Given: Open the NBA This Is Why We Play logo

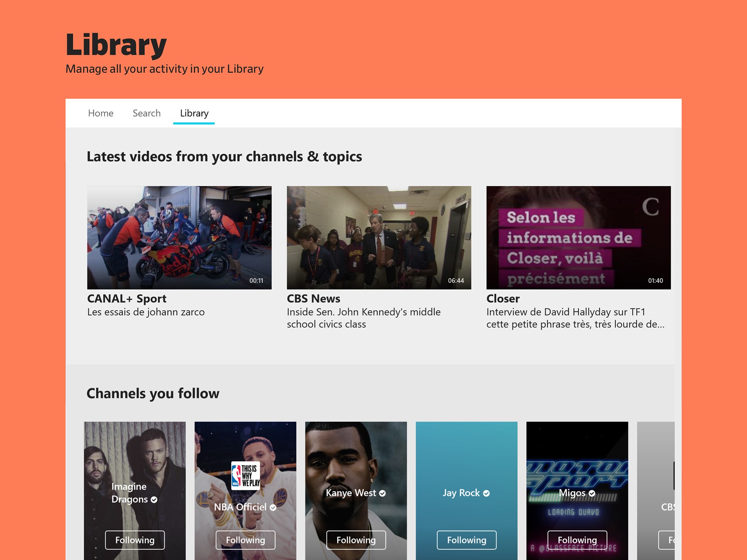Looking at the screenshot, I should (245, 475).
